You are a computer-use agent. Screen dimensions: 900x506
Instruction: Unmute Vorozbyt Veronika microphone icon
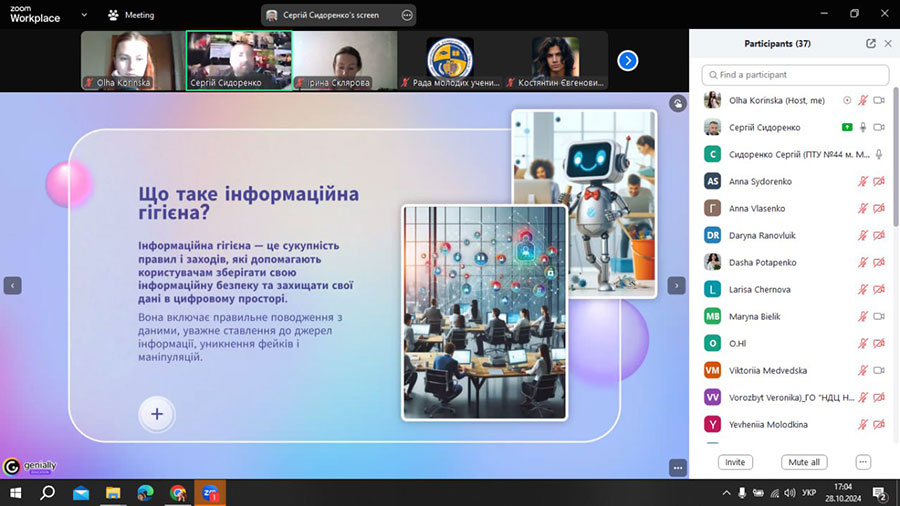click(x=863, y=398)
